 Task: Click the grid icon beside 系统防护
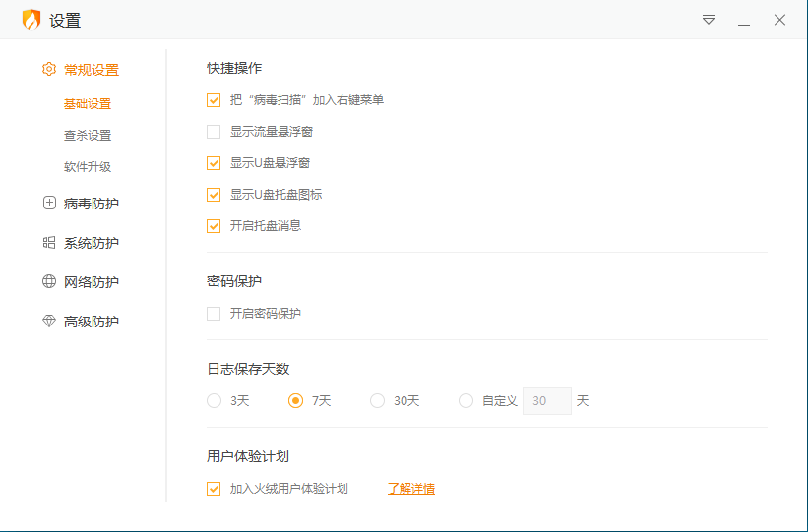49,243
